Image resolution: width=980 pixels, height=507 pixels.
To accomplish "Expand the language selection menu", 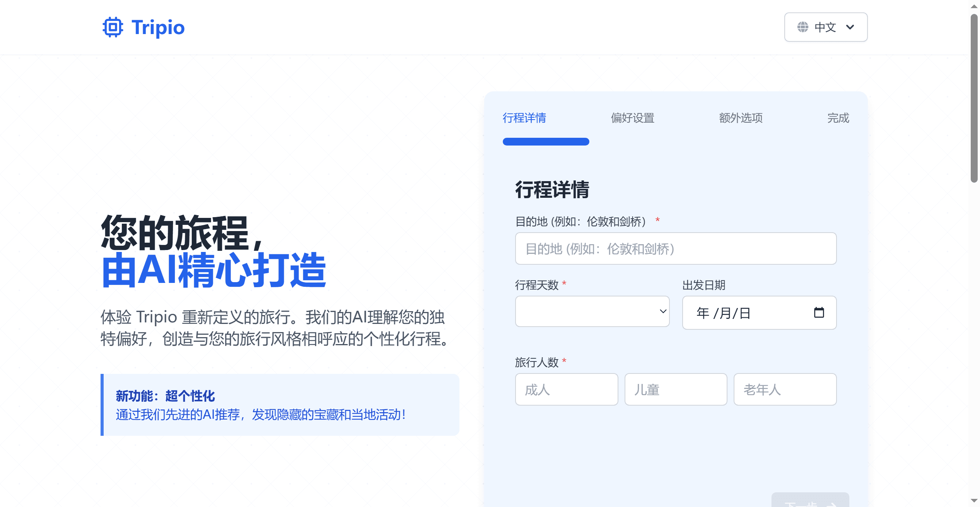I will tap(826, 27).
